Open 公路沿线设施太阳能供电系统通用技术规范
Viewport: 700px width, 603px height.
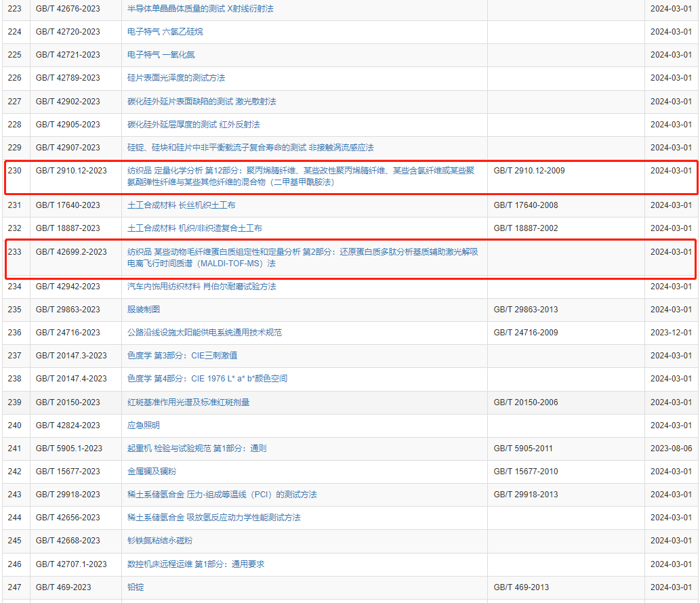[205, 333]
